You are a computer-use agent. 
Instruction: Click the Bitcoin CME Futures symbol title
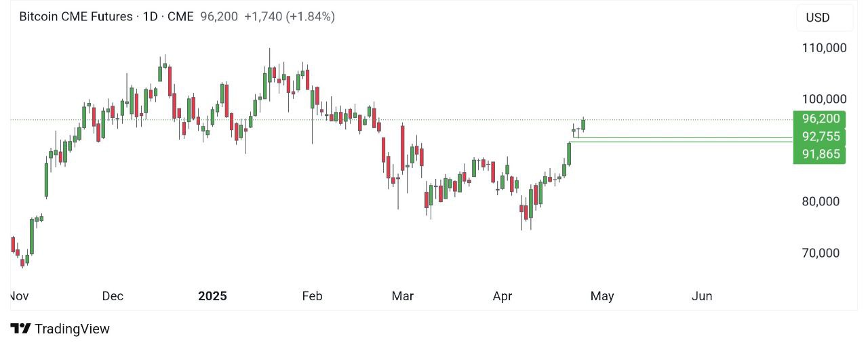[75, 16]
